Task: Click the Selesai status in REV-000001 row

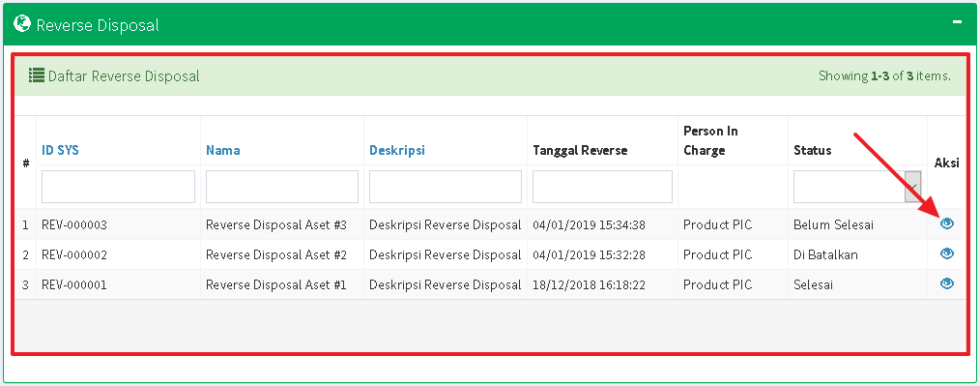Action: 813,284
